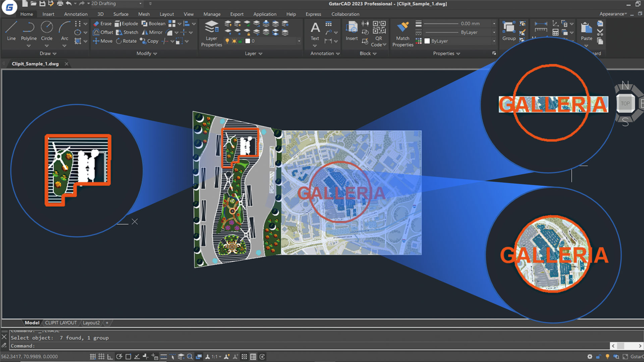644x362 pixels.
Task: Click command line scroll right arrow
Action: coord(640,346)
